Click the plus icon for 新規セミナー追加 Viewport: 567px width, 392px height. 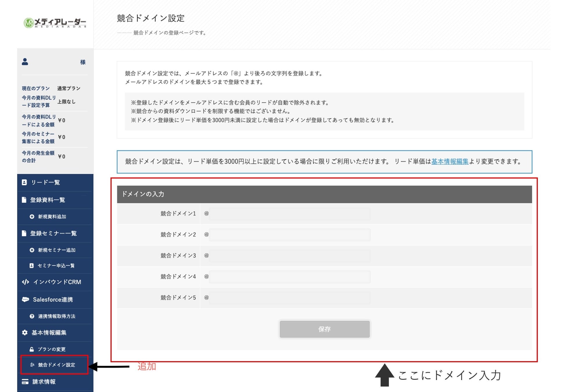tap(32, 250)
